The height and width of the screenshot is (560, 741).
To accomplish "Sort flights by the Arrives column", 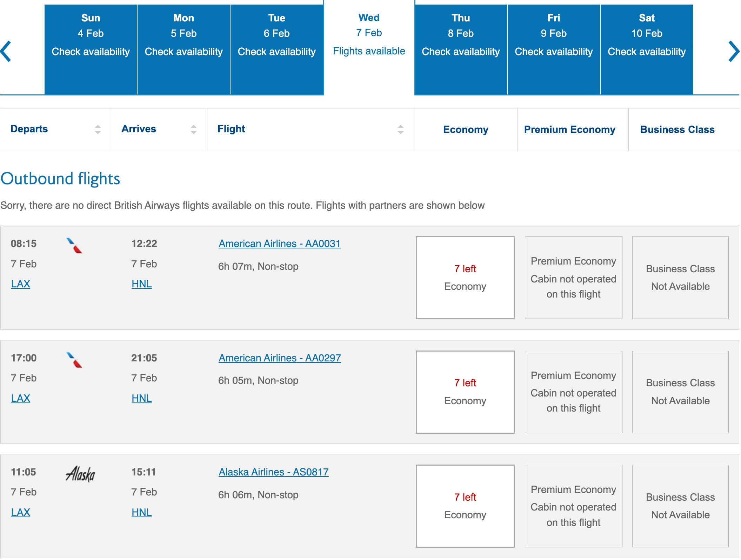I will [193, 129].
